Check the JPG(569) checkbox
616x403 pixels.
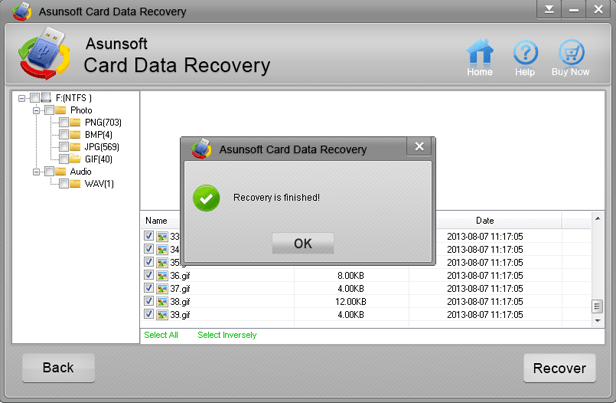64,147
